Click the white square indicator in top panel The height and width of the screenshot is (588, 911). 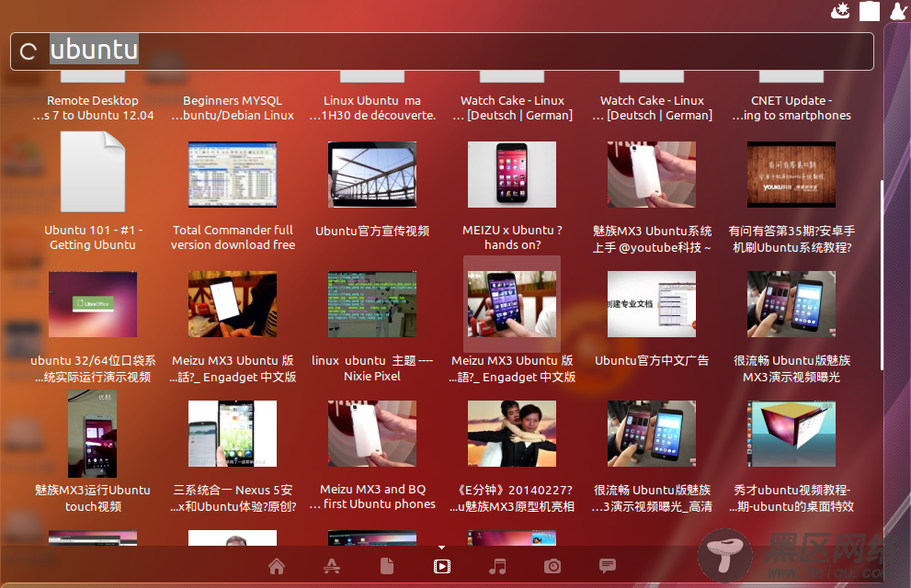(x=870, y=11)
